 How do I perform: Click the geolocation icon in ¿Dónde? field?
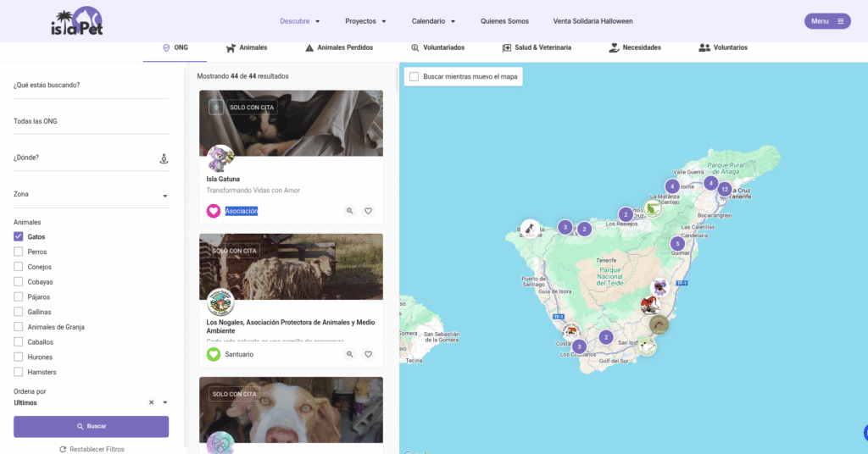coord(164,158)
